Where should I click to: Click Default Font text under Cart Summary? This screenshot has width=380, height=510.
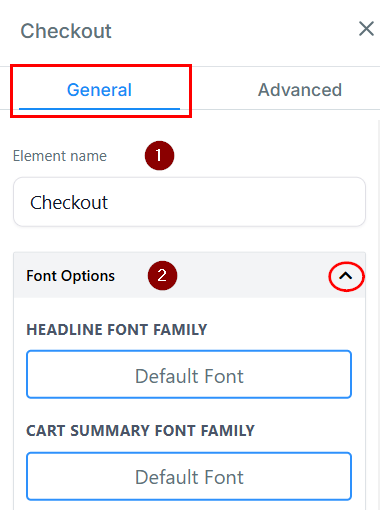coord(189,477)
